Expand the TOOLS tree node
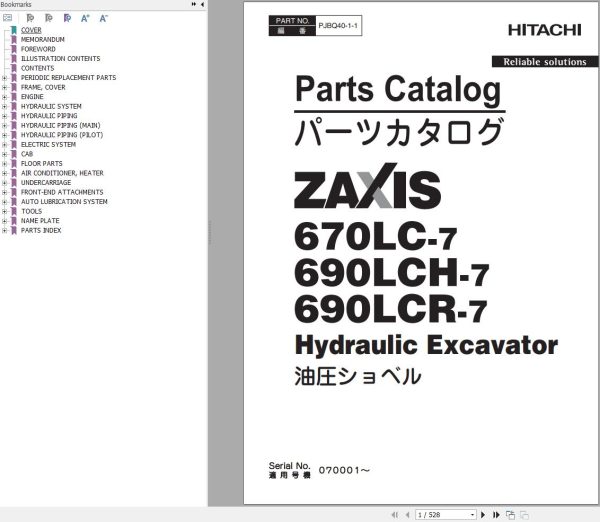This screenshot has width=600, height=522. 5,212
